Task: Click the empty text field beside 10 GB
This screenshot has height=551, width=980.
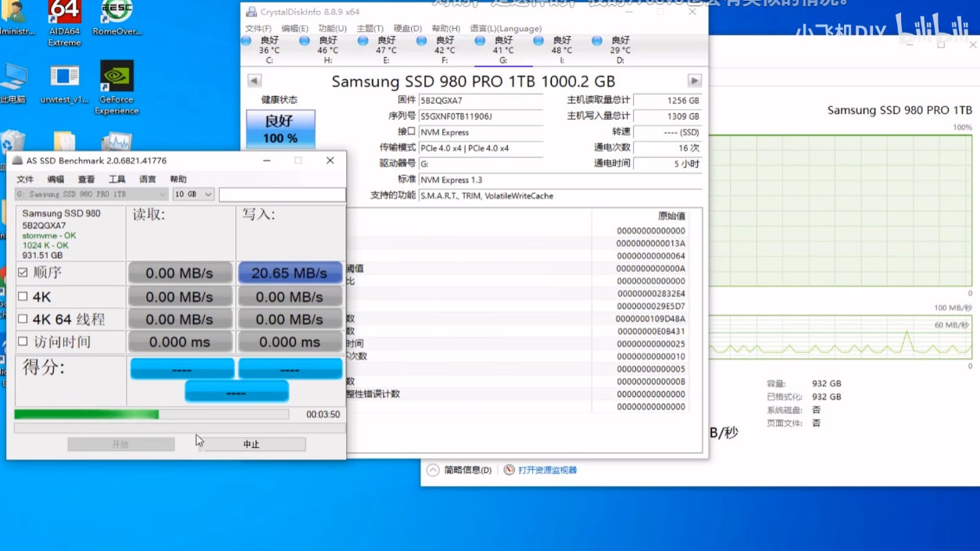Action: pyautogui.click(x=281, y=194)
